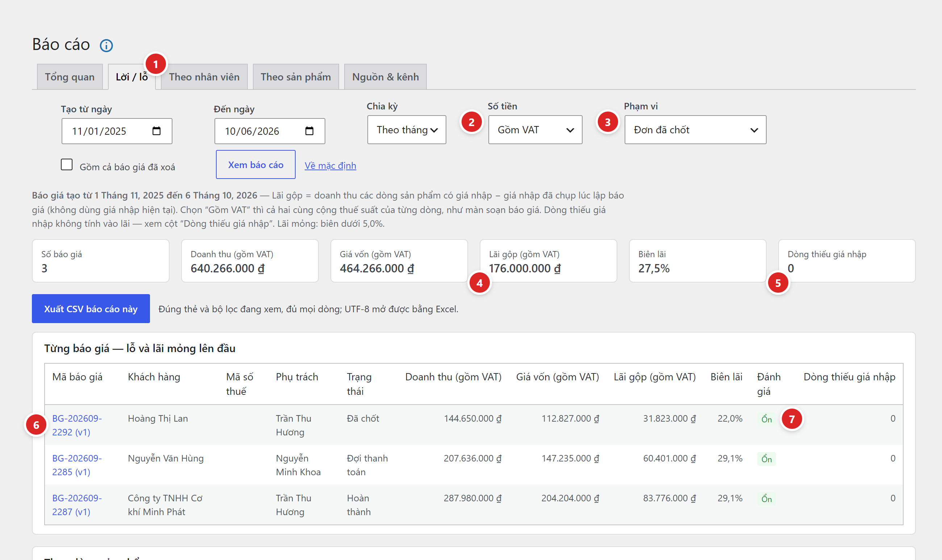Tick the Gồm cả báo giá đã xoá checkbox
The width and height of the screenshot is (942, 560).
67,165
